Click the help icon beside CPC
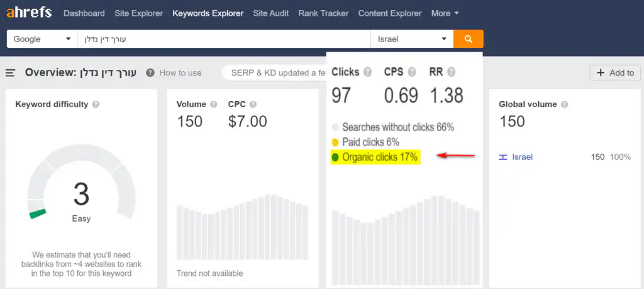This screenshot has width=644, height=289. click(253, 105)
